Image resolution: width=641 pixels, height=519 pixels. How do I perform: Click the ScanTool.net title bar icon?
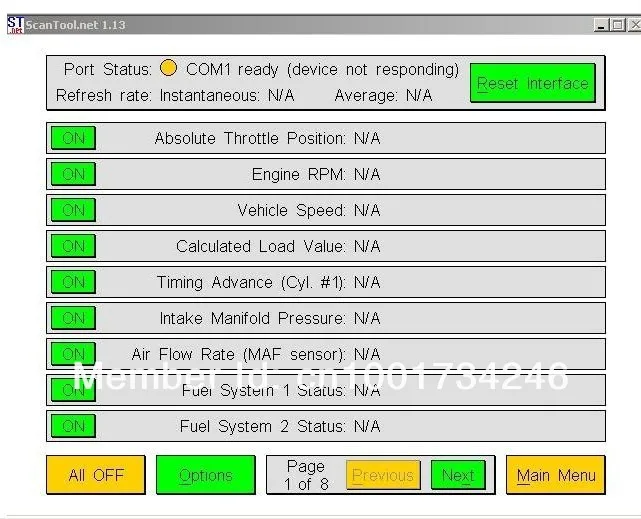16,25
